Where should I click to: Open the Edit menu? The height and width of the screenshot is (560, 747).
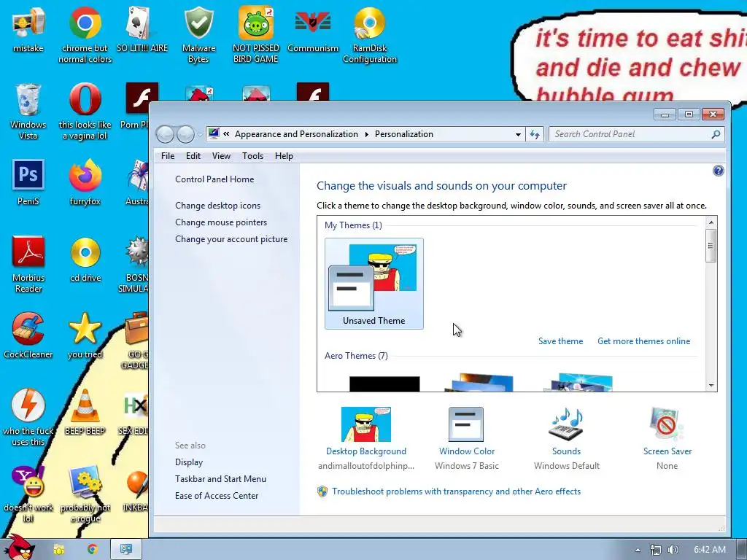pyautogui.click(x=193, y=156)
